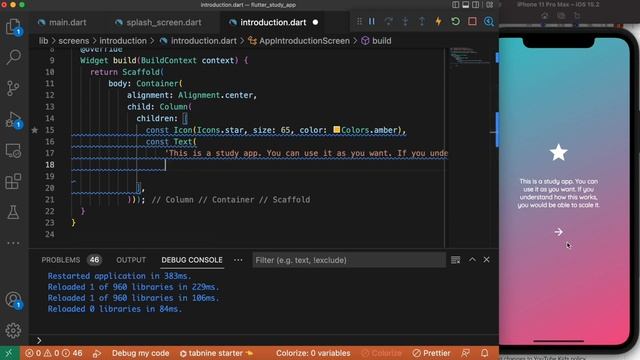Select the introduction.dart tab
This screenshot has width=640, height=360.
[268, 22]
